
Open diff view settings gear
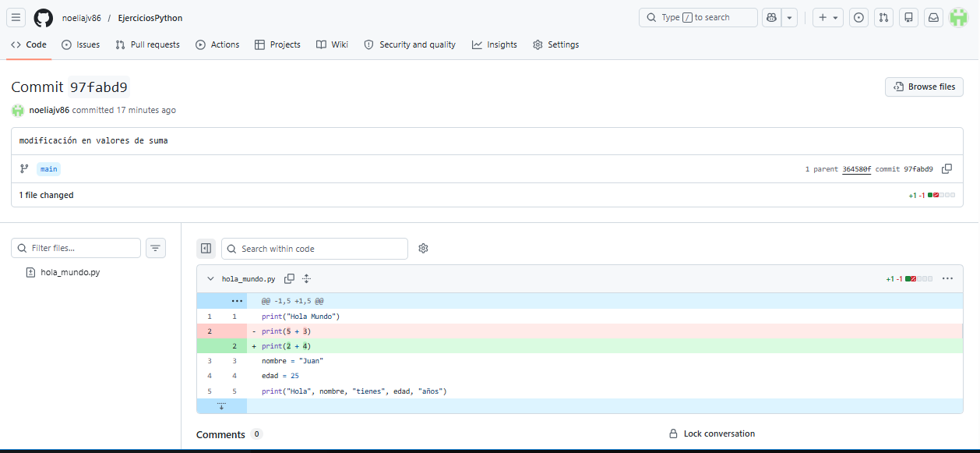tap(423, 248)
